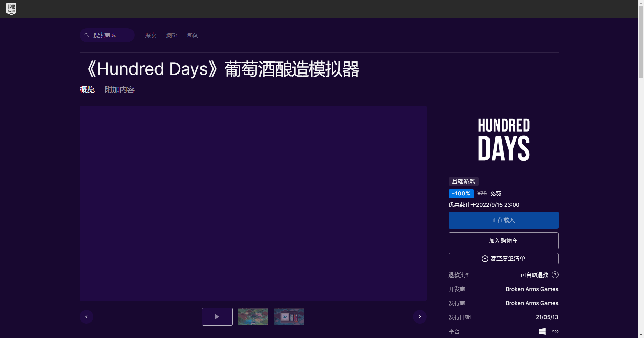The width and height of the screenshot is (644, 338).
Task: Open the Epic Games logo home
Action: point(11,9)
